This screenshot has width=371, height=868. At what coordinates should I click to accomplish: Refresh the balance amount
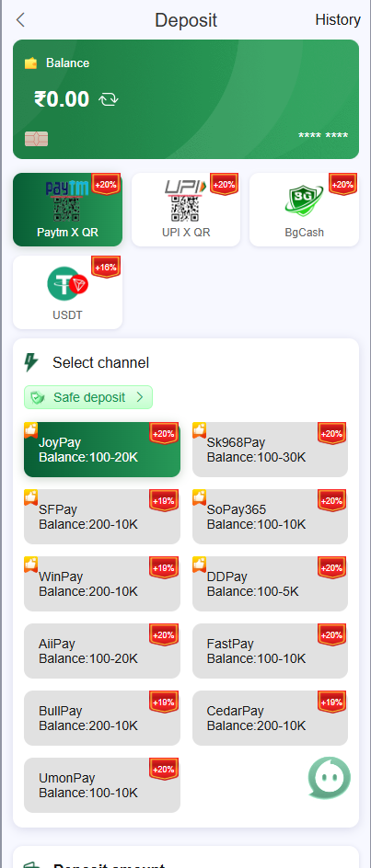(108, 99)
